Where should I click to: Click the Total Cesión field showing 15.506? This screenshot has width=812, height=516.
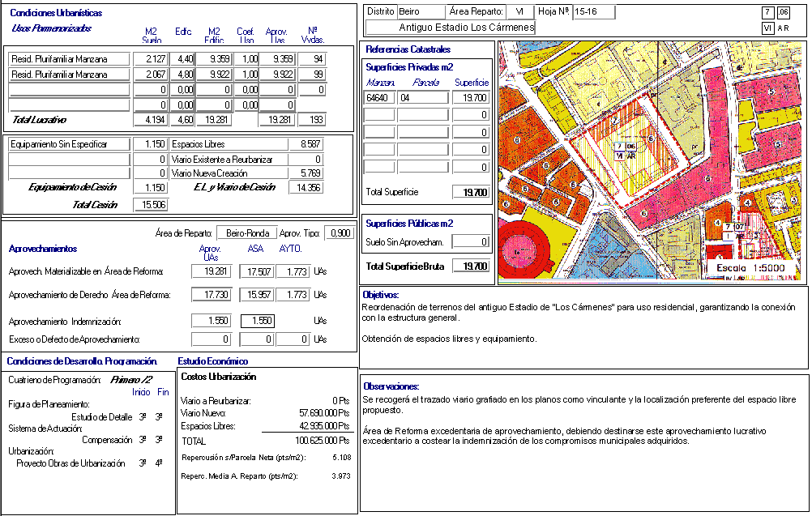click(150, 205)
